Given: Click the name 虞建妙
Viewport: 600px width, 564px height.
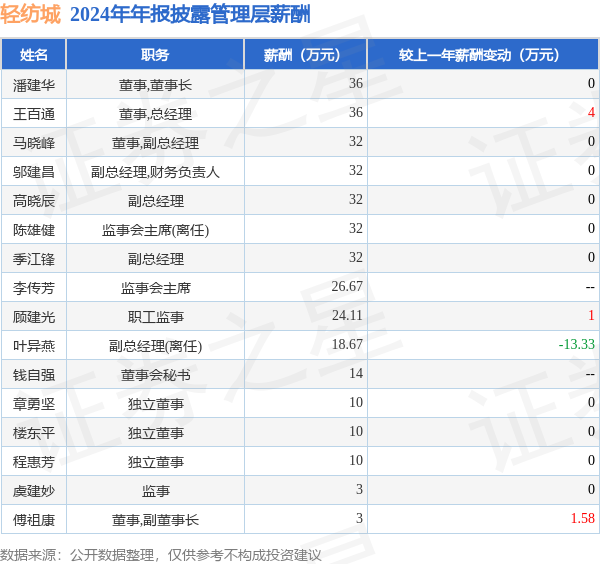Looking at the screenshot, I should 34,491.
